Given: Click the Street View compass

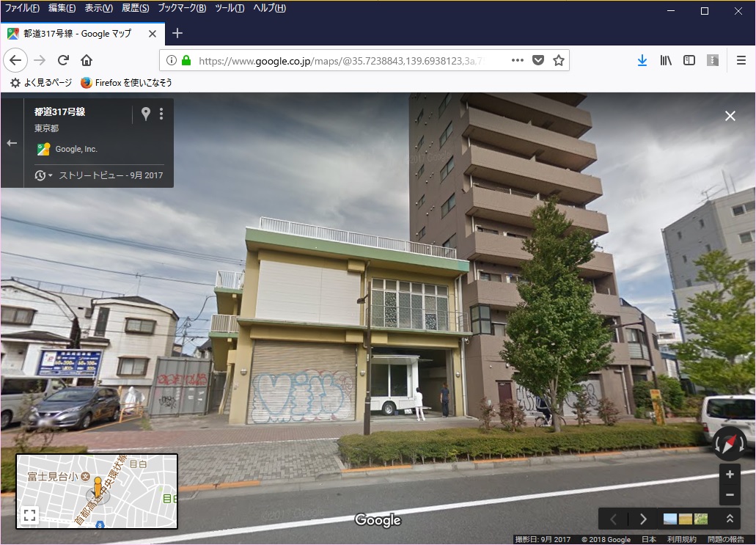Looking at the screenshot, I should point(729,444).
